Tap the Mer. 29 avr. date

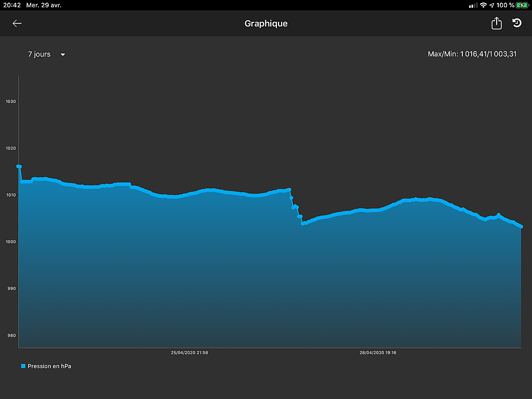[x=44, y=5]
